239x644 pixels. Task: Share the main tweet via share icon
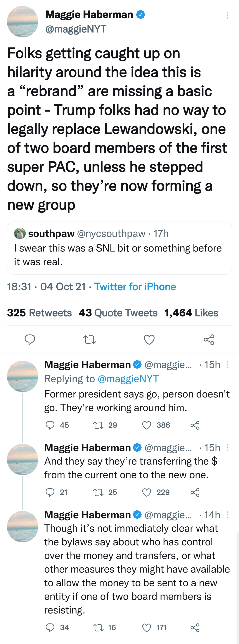(x=209, y=340)
